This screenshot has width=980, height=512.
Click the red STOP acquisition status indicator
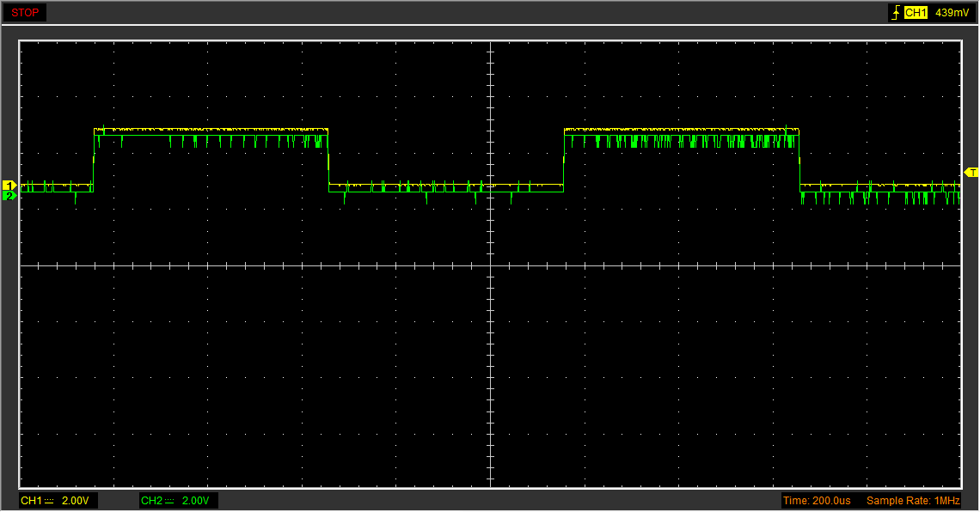(x=24, y=13)
